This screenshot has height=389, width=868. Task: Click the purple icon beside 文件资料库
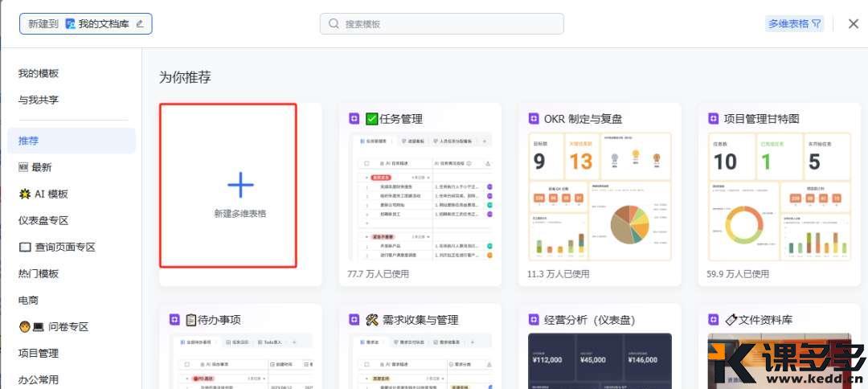(714, 319)
